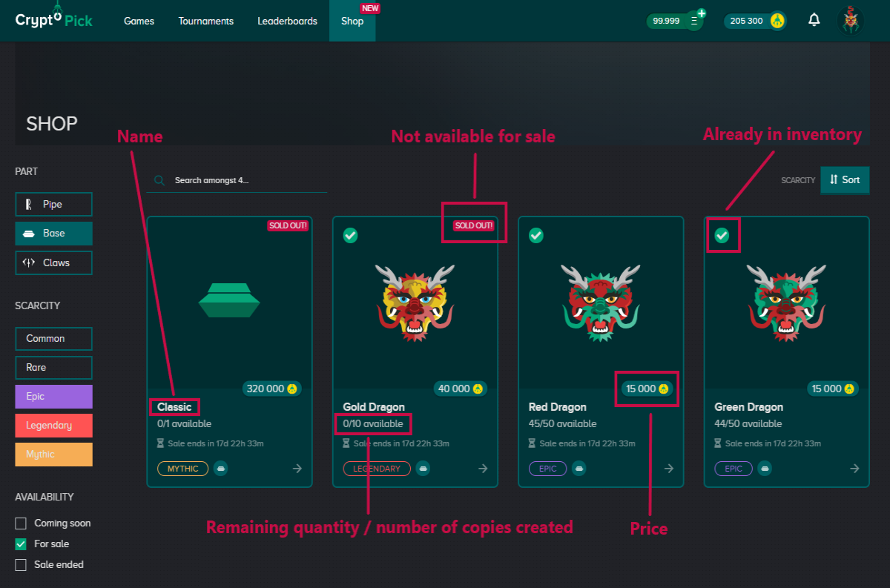
Task: Click '45/50 available' text
Action: (x=562, y=424)
